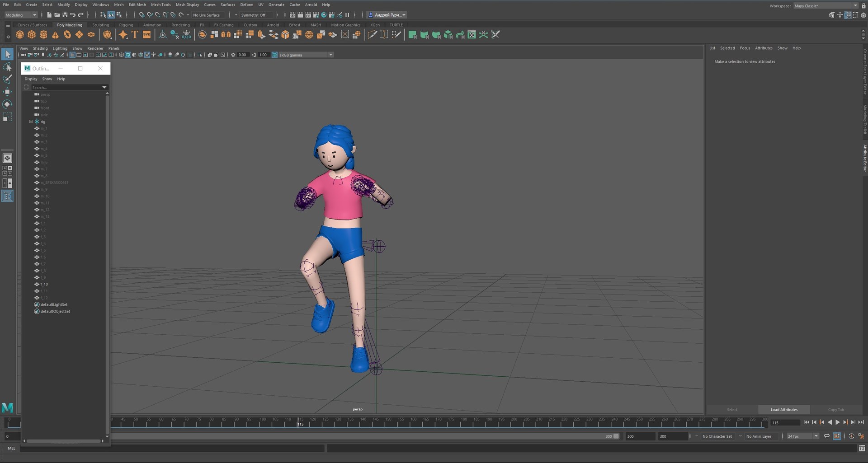
Task: Open the No Character Set dropdown arrow
Action: click(x=696, y=436)
